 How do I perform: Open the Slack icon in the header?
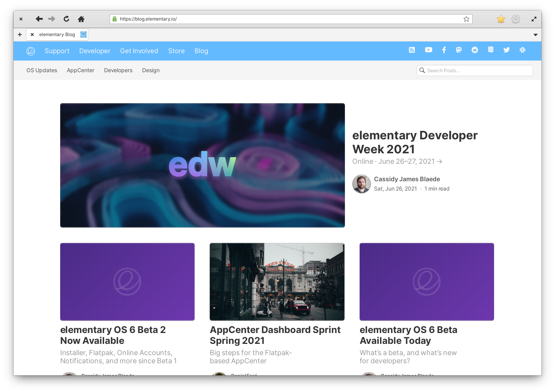(x=522, y=50)
